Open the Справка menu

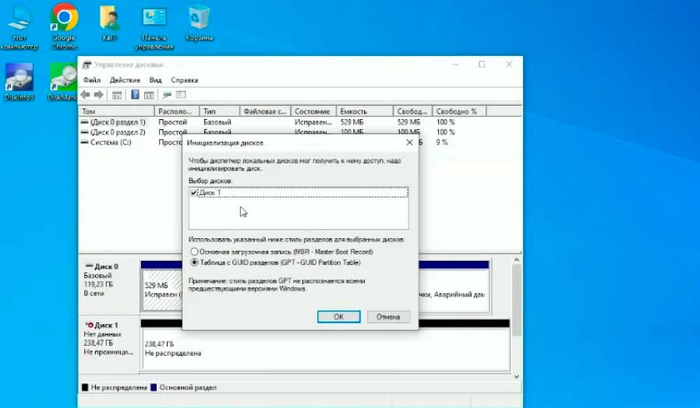184,79
